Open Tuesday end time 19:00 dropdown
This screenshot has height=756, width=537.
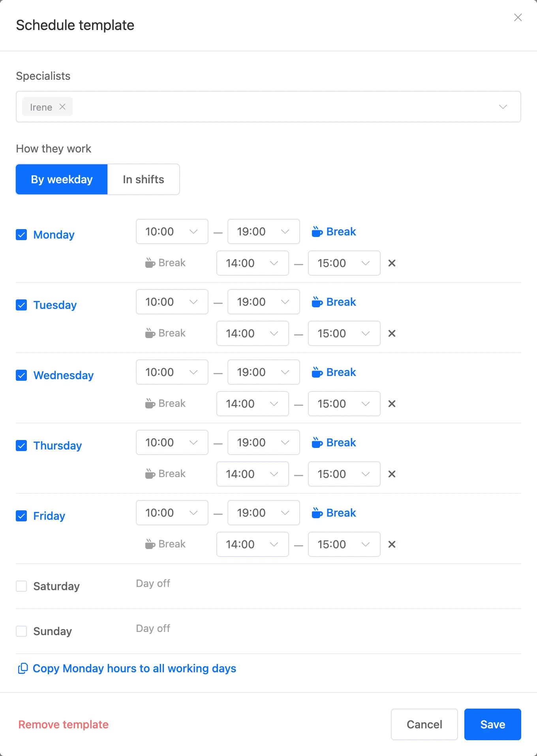[264, 302]
